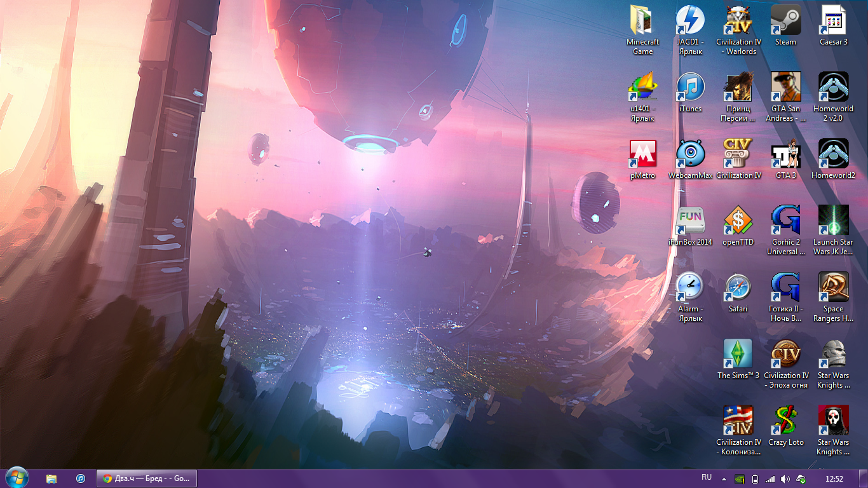Screen dimensions: 868x488
Task: Open the Homeworld 2 v2.0 shortcut
Action: (x=833, y=97)
